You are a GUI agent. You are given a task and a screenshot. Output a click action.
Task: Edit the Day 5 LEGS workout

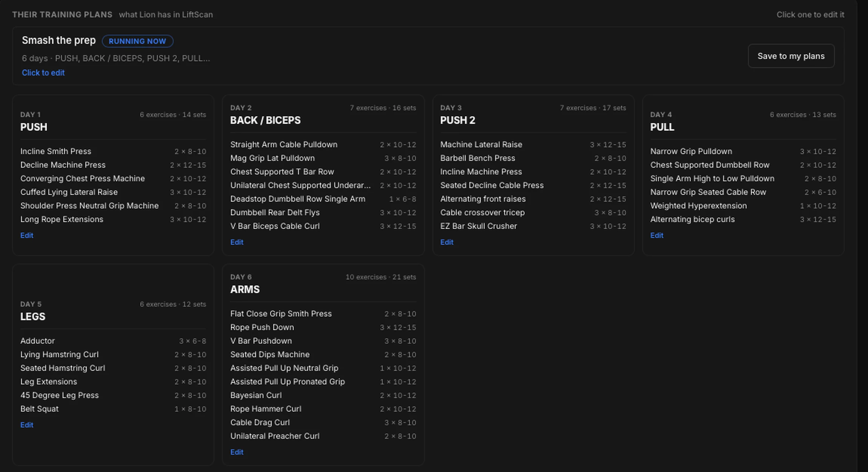(27, 425)
